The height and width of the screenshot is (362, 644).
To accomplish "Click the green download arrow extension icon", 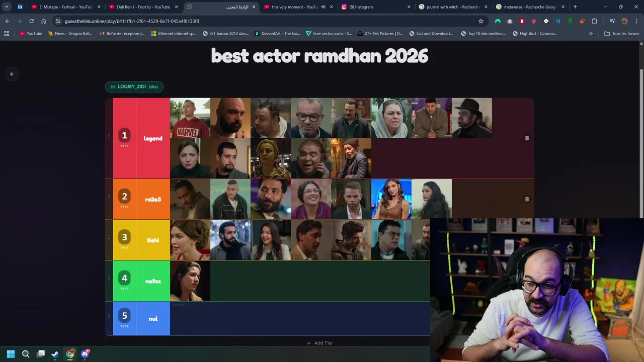I will coord(570,21).
